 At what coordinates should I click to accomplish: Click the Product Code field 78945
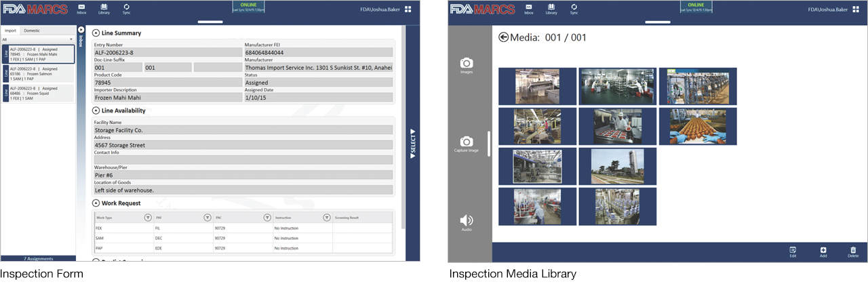pyautogui.click(x=167, y=83)
